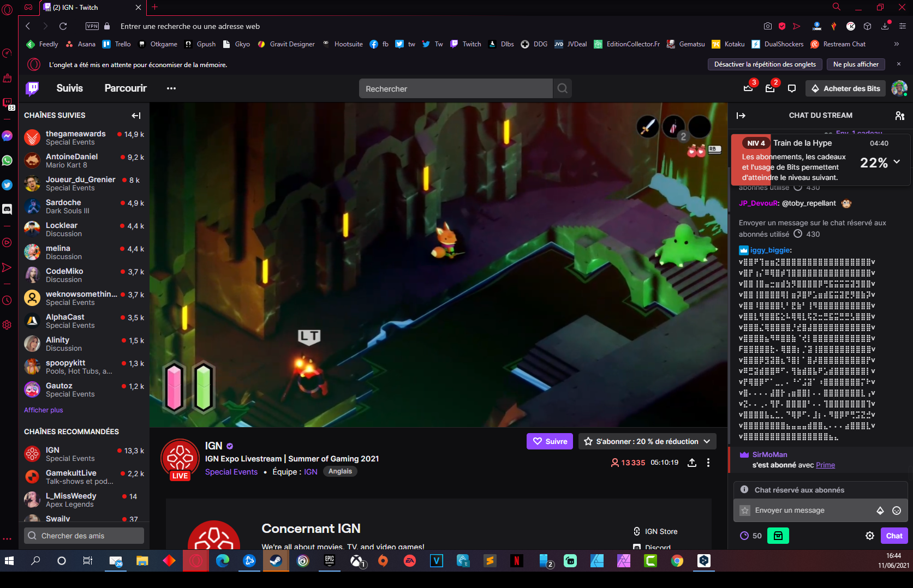The width and height of the screenshot is (913, 588).
Task: Share the IGN stream
Action: 692,463
